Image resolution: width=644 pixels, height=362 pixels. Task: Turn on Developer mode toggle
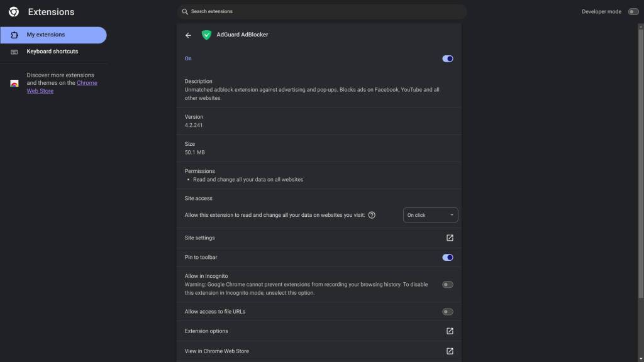click(x=633, y=12)
